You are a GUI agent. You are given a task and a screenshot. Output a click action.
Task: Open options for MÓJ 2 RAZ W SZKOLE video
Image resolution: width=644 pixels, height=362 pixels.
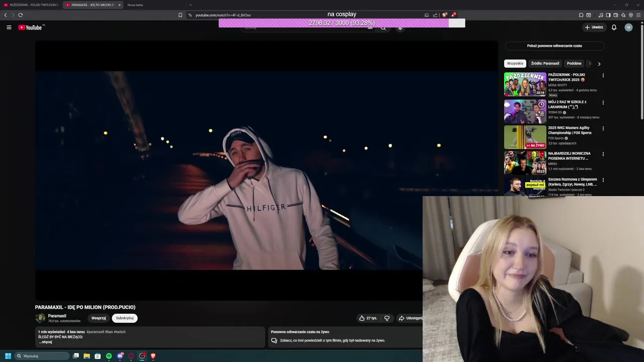pos(603,103)
